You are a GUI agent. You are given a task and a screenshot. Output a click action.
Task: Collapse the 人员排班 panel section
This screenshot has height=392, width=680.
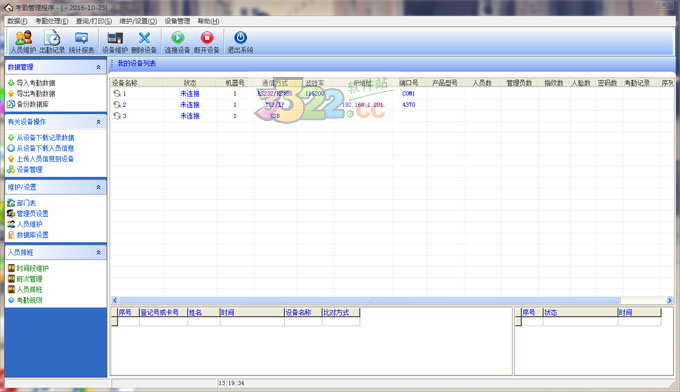[98, 252]
